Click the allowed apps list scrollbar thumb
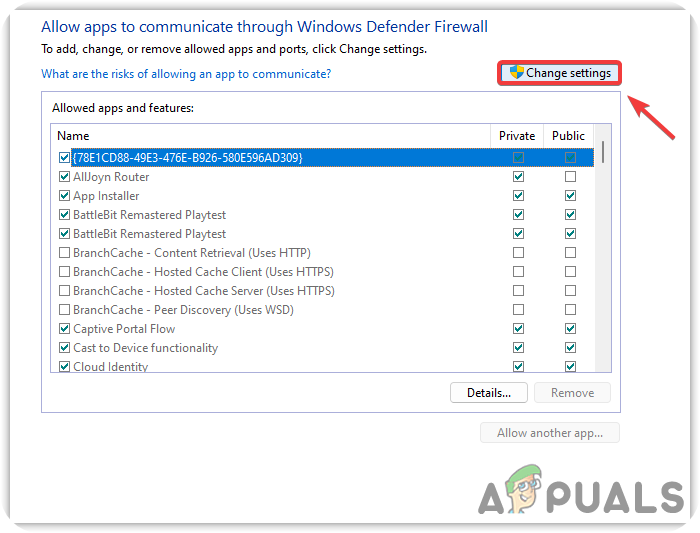Screen dimensions: 700x533 (603, 152)
